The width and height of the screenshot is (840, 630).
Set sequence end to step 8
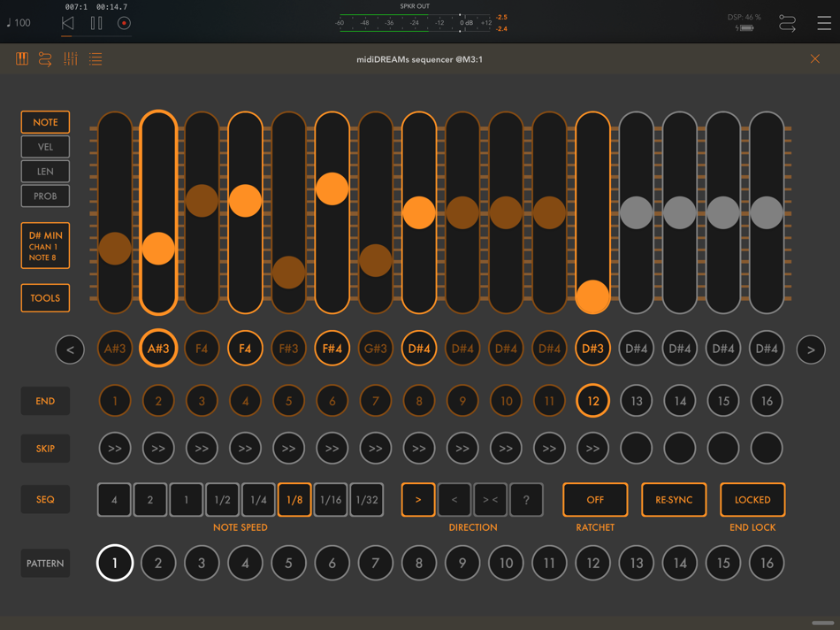[419, 401]
